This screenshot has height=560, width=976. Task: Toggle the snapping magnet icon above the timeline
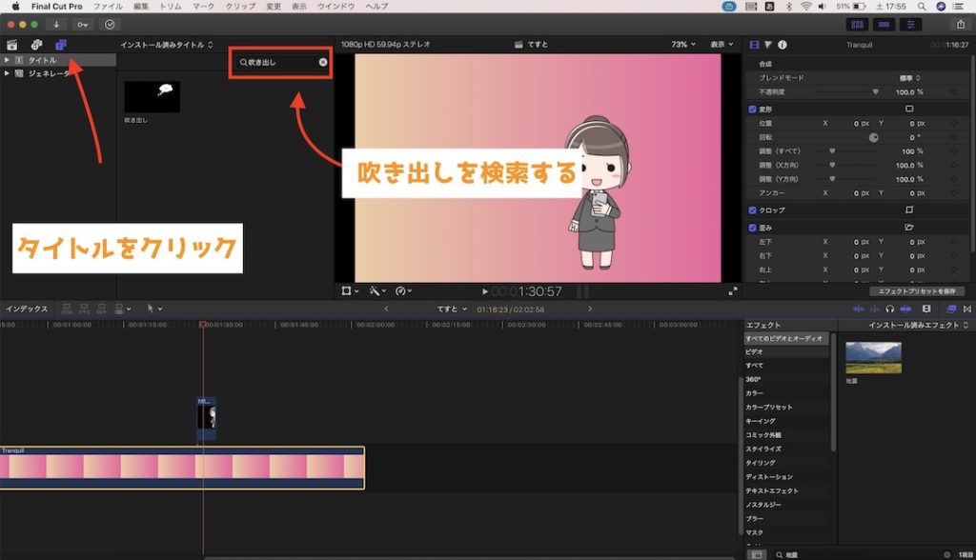click(967, 310)
